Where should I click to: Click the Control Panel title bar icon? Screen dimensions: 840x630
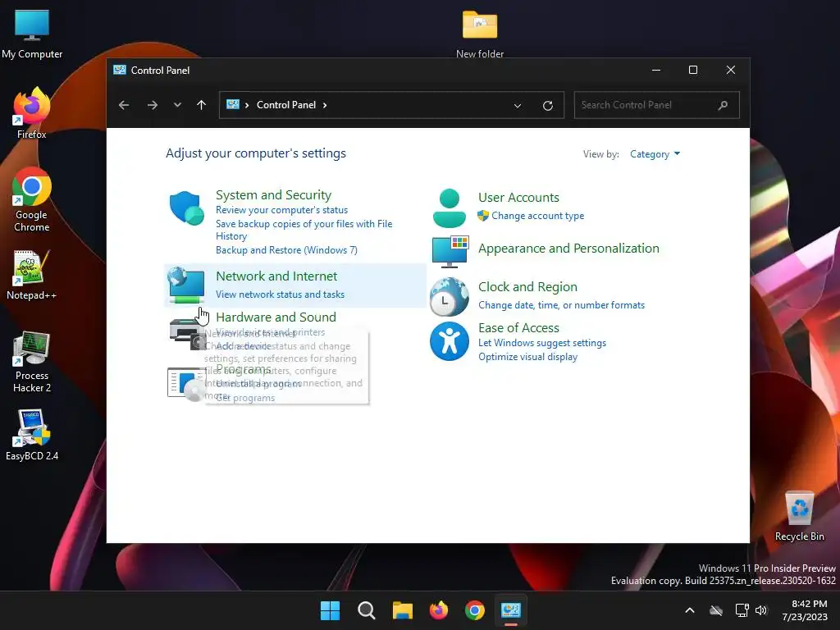(x=120, y=70)
